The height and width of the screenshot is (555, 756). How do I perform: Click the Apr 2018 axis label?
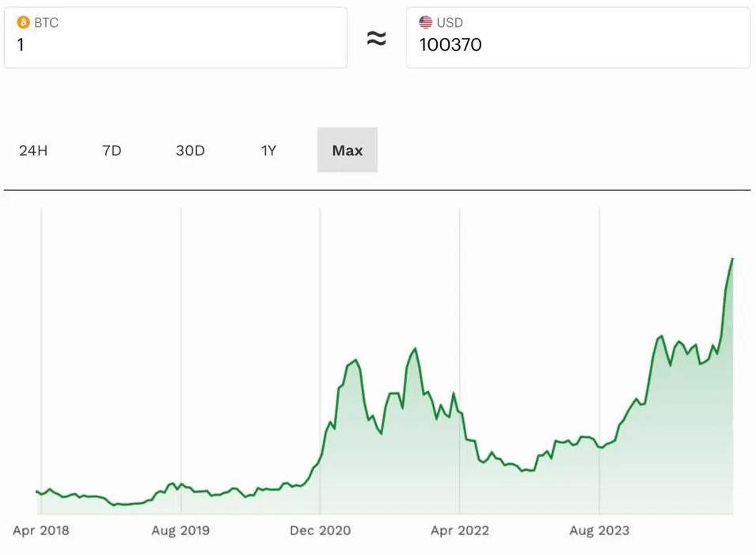pos(41,530)
